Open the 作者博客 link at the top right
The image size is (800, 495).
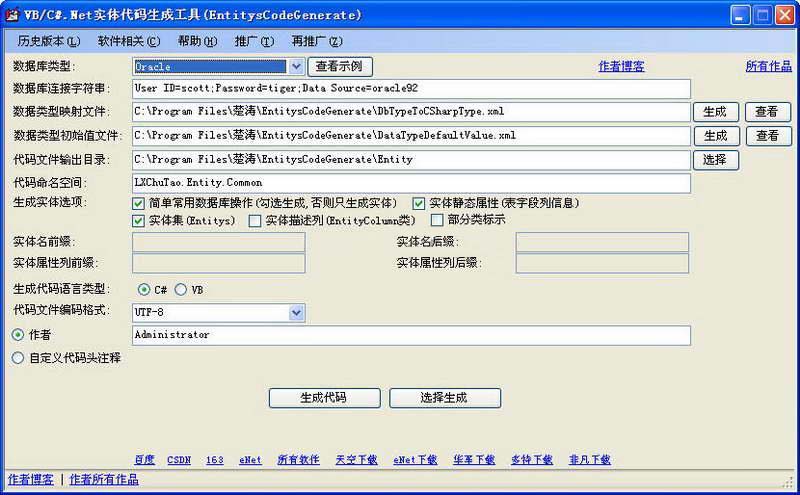pos(621,67)
